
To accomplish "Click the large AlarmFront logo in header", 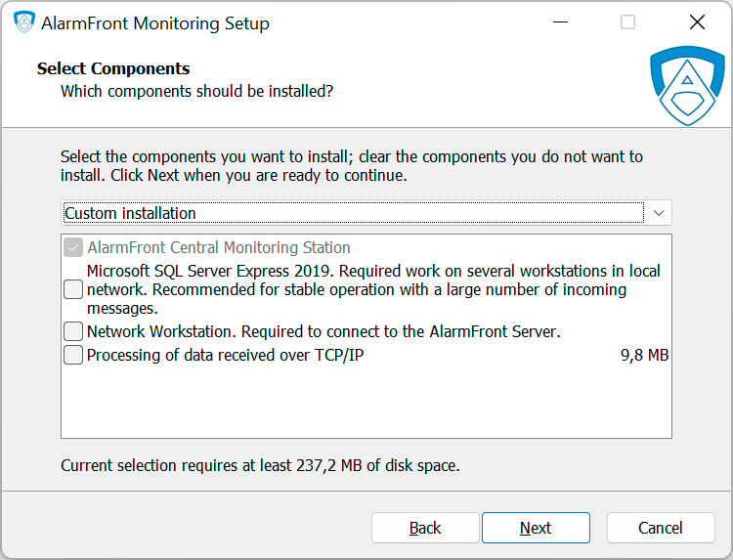I will point(687,85).
